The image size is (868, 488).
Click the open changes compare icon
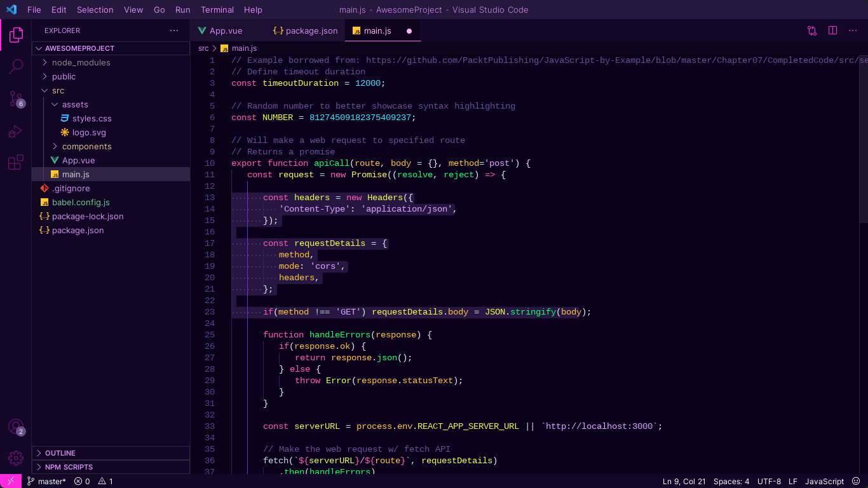pos(812,30)
